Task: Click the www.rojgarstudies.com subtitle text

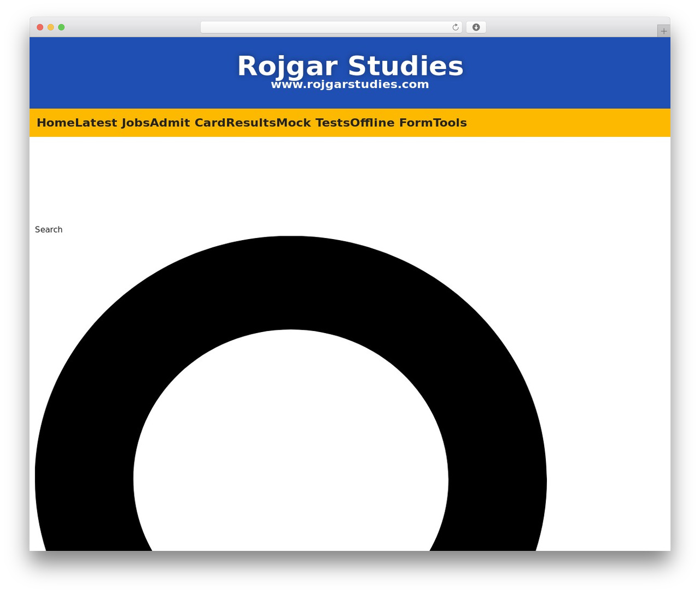Action: coord(350,84)
